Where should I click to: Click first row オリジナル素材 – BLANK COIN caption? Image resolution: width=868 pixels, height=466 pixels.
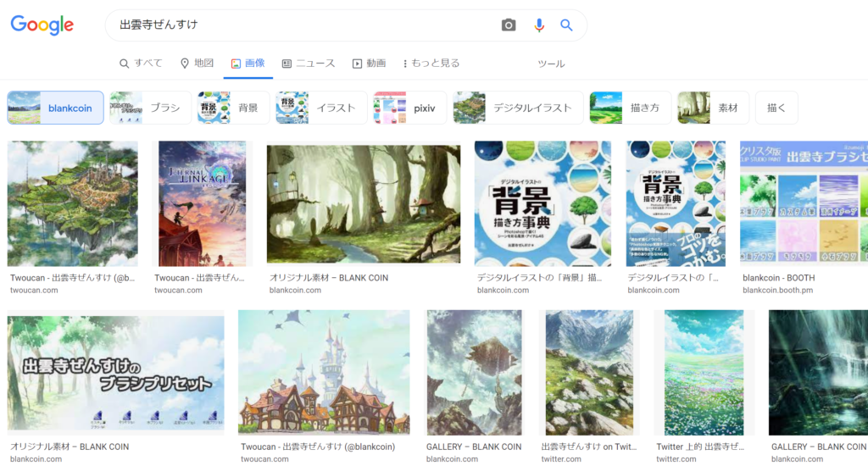tap(329, 278)
